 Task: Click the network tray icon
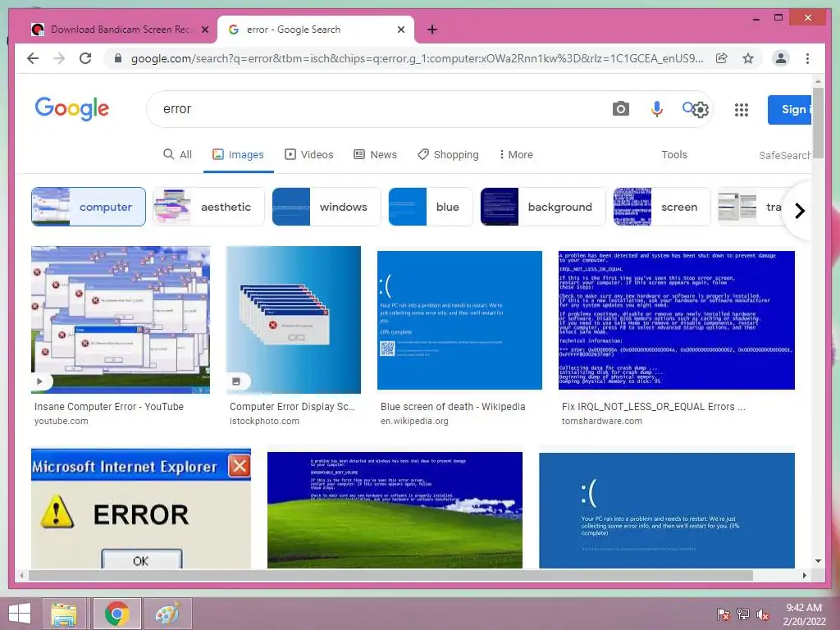pyautogui.click(x=742, y=614)
